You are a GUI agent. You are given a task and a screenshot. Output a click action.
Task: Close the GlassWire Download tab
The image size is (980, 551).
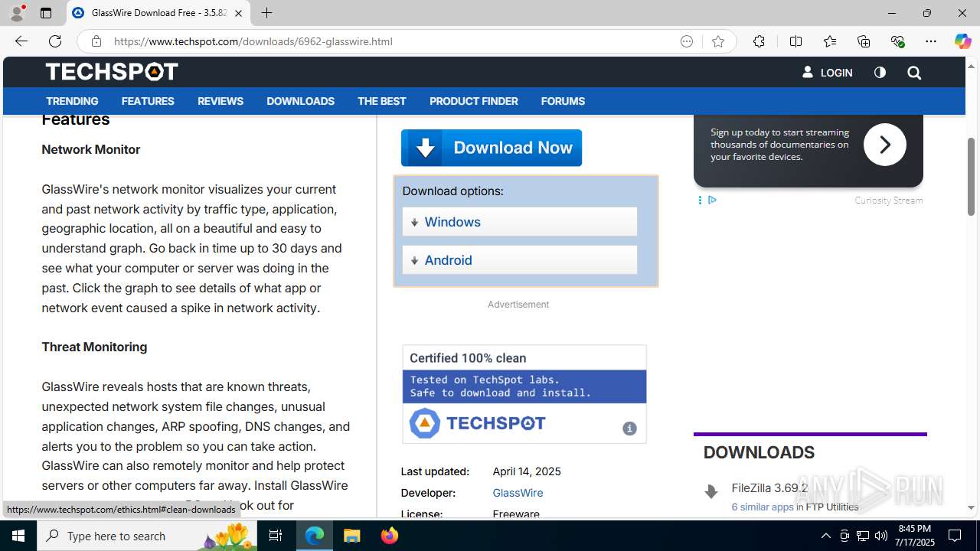pos(238,13)
